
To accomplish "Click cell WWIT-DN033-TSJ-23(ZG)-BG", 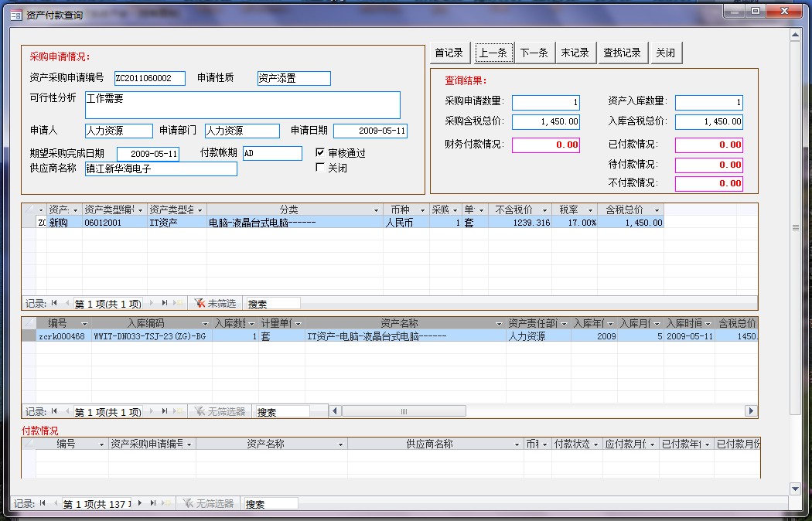I will (152, 336).
